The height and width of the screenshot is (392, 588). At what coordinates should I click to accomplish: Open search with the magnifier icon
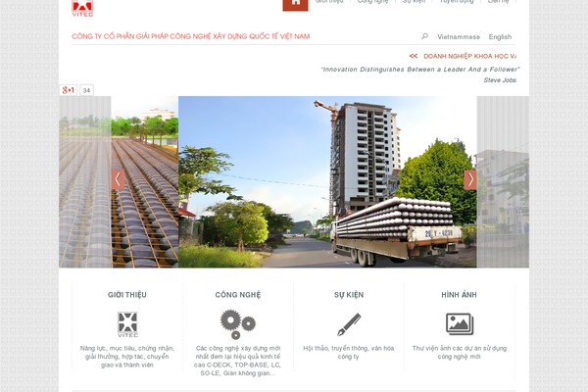pyautogui.click(x=424, y=36)
